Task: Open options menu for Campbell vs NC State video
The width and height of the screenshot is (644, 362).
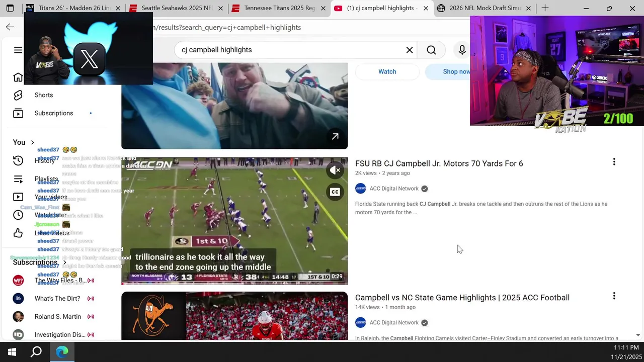Action: click(614, 296)
